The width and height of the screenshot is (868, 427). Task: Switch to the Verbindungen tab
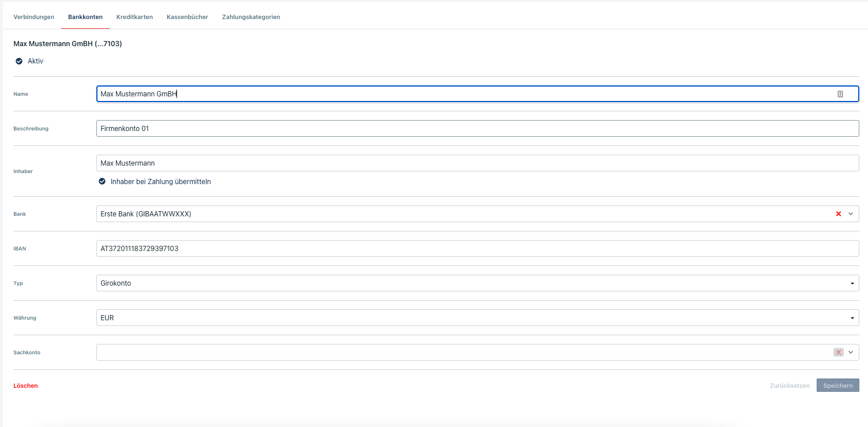point(34,17)
